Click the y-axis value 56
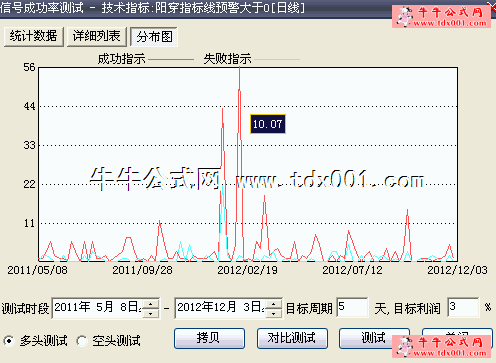Viewport: 496px width, 363px height. tap(29, 68)
